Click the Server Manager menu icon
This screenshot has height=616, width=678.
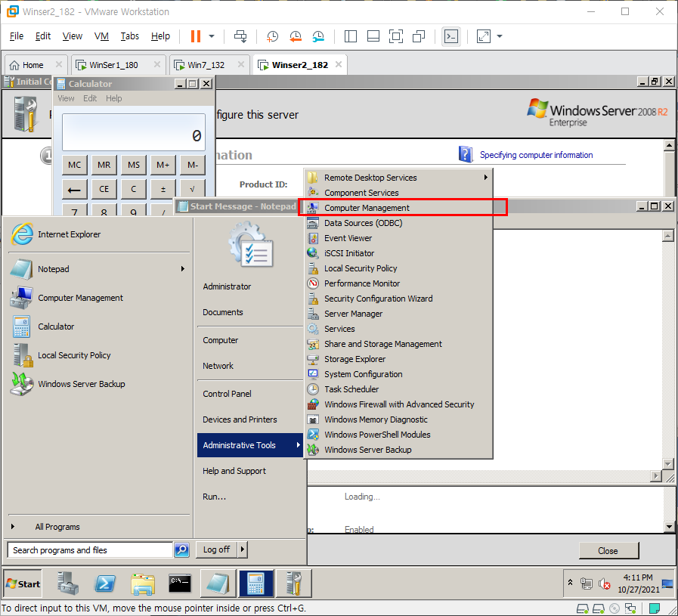(313, 314)
